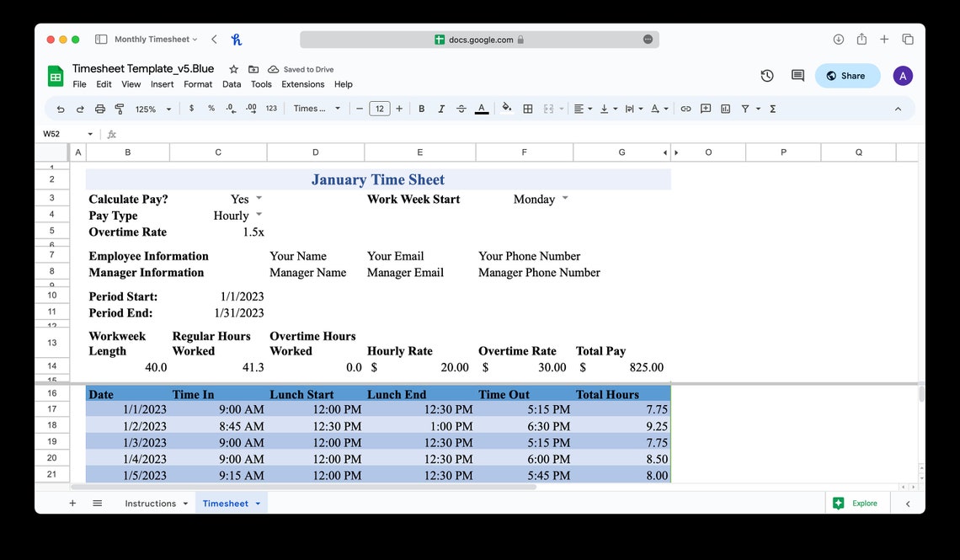Open comment history via the speech bubble icon

797,76
